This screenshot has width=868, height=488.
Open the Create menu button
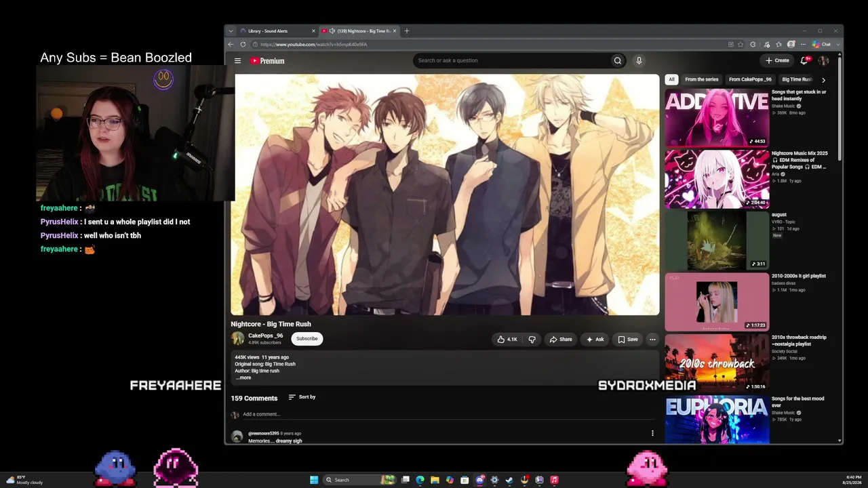pyautogui.click(x=777, y=60)
